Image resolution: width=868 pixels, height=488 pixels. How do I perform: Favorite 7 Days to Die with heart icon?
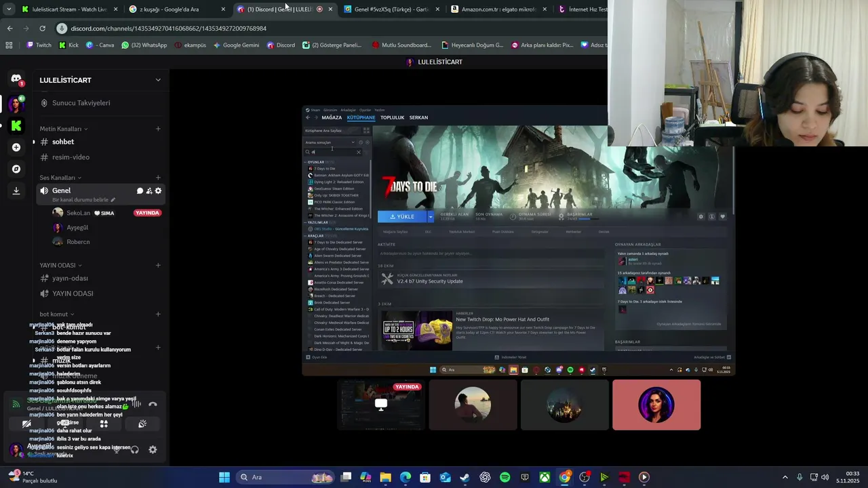(x=722, y=216)
